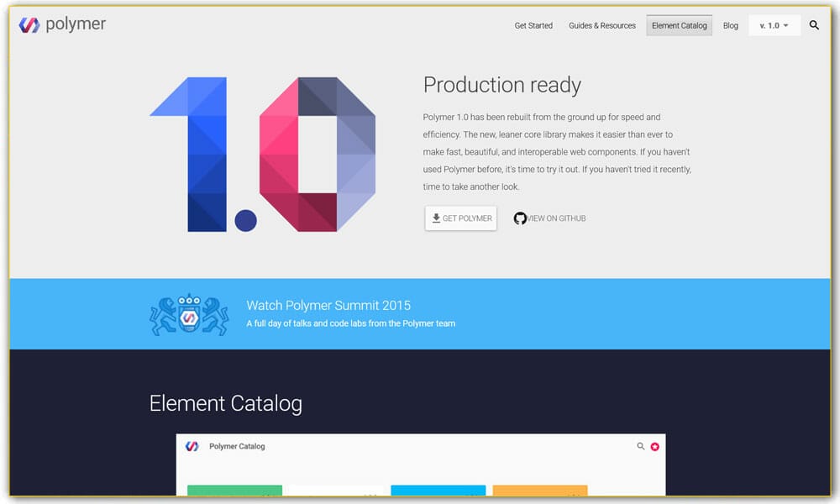The width and height of the screenshot is (840, 504).
Task: Select the Element Catalog nav tab
Action: point(680,25)
